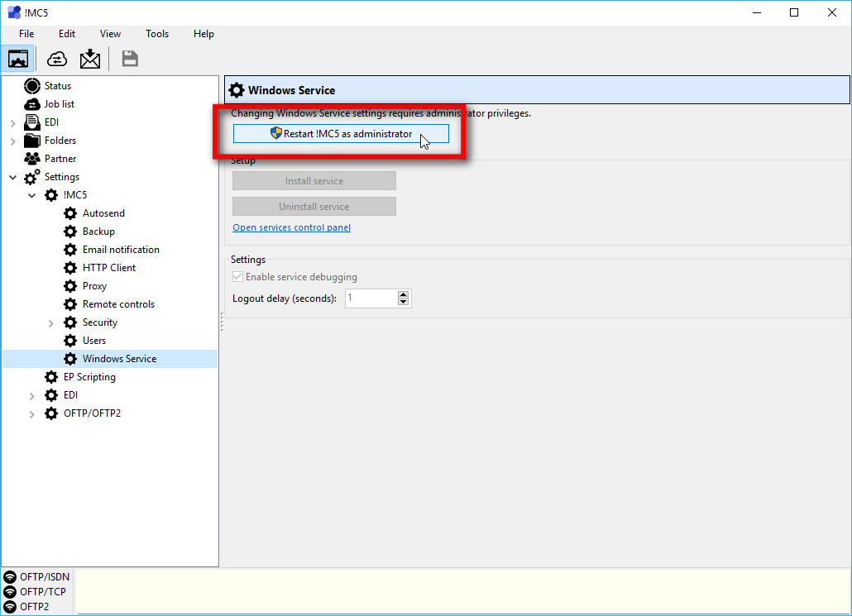Click the Logout delay seconds field
This screenshot has height=616, width=852.
[371, 298]
